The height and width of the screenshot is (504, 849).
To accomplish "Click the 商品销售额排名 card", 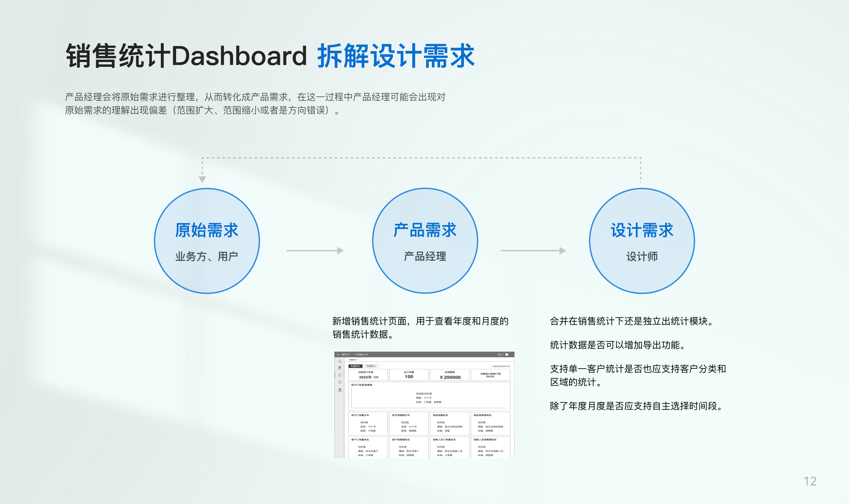I will click(x=491, y=423).
